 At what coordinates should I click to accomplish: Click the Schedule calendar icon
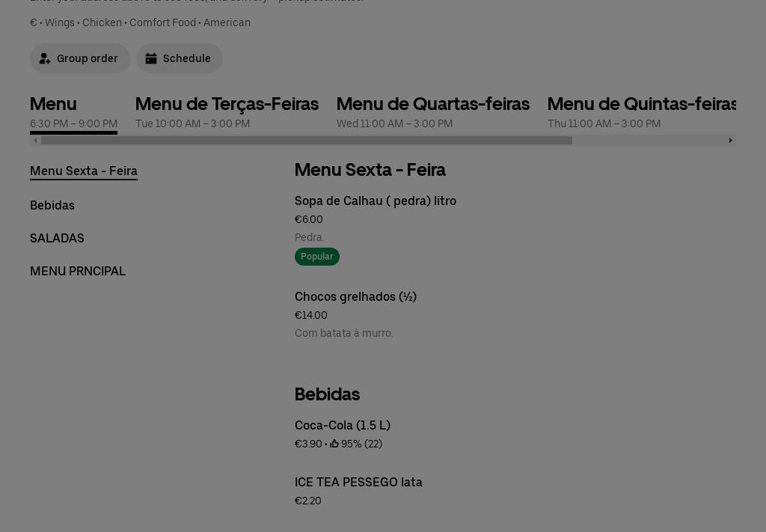click(152, 58)
